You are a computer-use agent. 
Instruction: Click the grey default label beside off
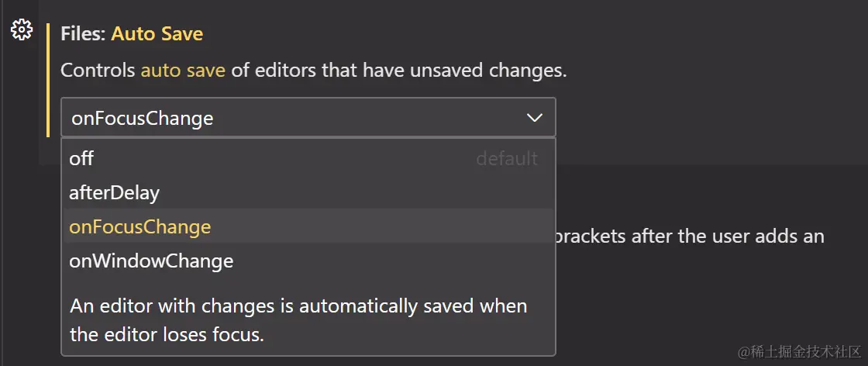(507, 159)
